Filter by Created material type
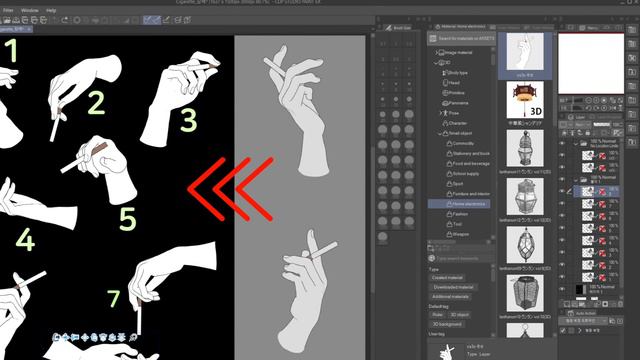 click(447, 278)
